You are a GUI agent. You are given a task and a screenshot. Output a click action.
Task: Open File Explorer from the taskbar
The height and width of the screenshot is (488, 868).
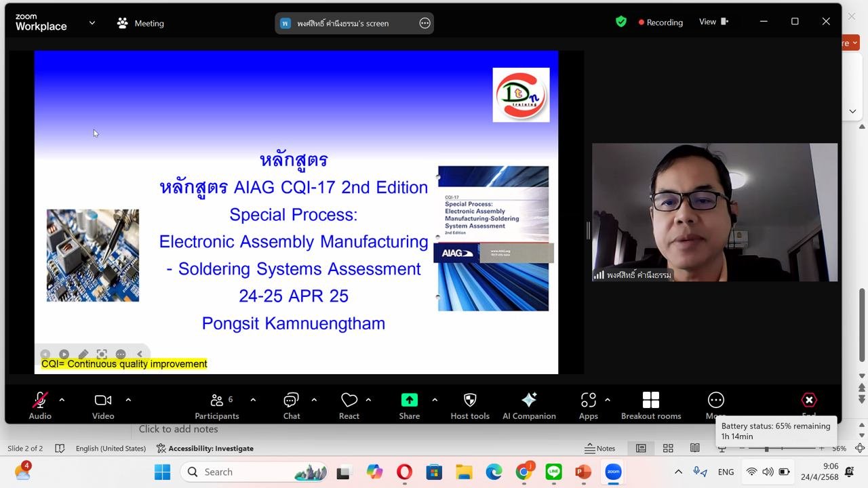[464, 472]
